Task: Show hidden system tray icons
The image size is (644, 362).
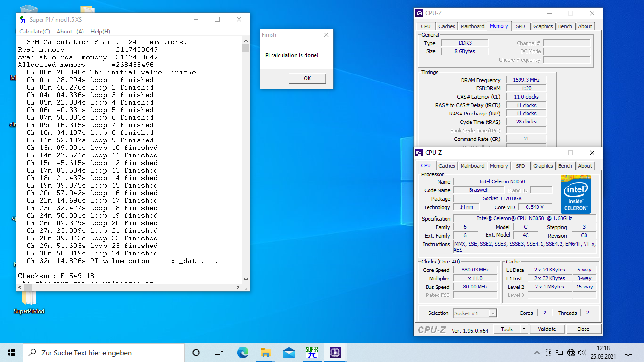Action: coord(537,353)
